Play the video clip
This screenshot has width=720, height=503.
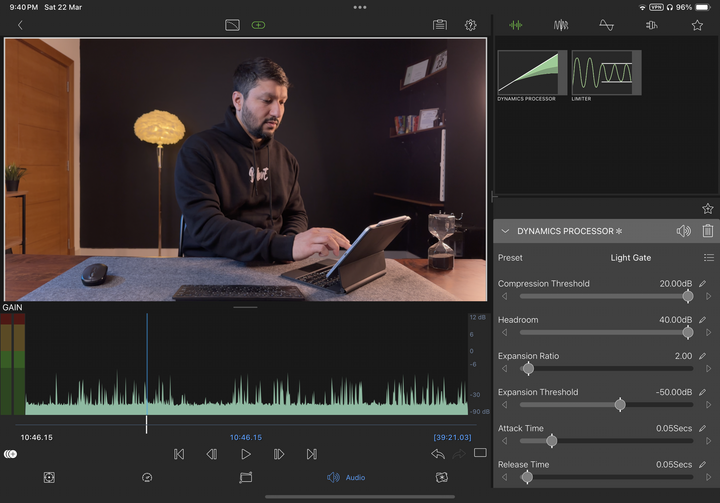[x=246, y=454]
